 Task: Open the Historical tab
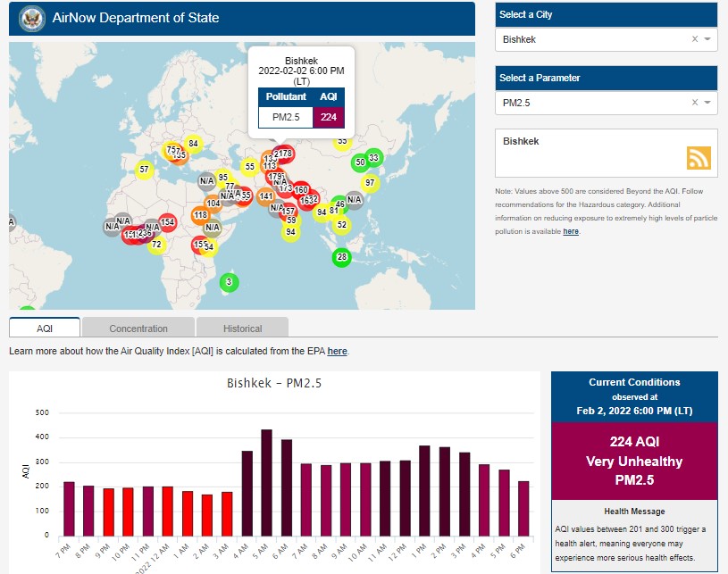pos(242,328)
